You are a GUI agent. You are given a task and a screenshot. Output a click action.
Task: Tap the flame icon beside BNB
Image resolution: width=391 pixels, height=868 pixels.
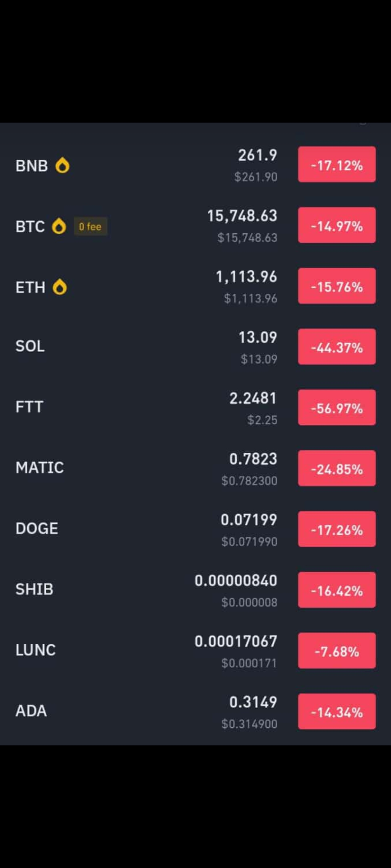62,166
